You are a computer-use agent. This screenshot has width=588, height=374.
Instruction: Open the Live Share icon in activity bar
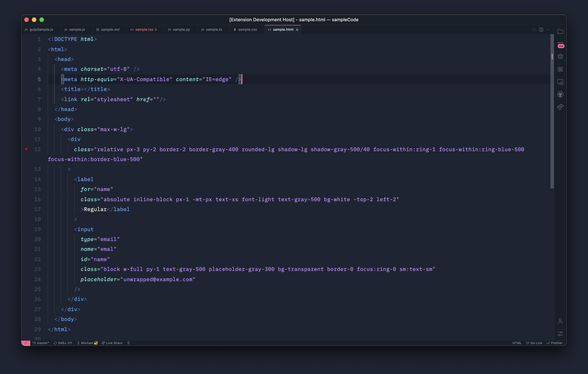click(x=560, y=107)
